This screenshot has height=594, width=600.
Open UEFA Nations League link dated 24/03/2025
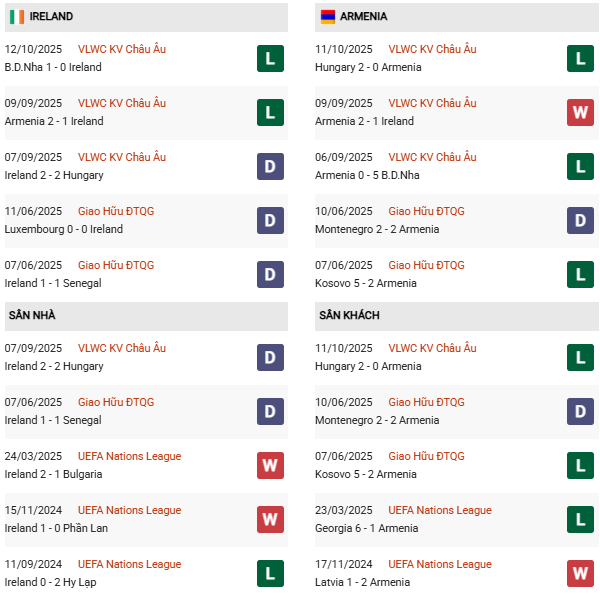(x=129, y=457)
